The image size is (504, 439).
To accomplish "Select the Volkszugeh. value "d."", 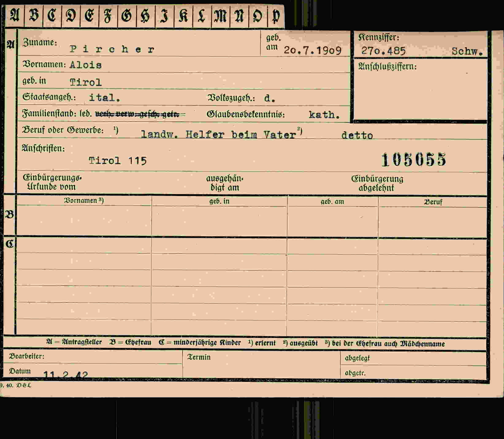I will click(270, 98).
